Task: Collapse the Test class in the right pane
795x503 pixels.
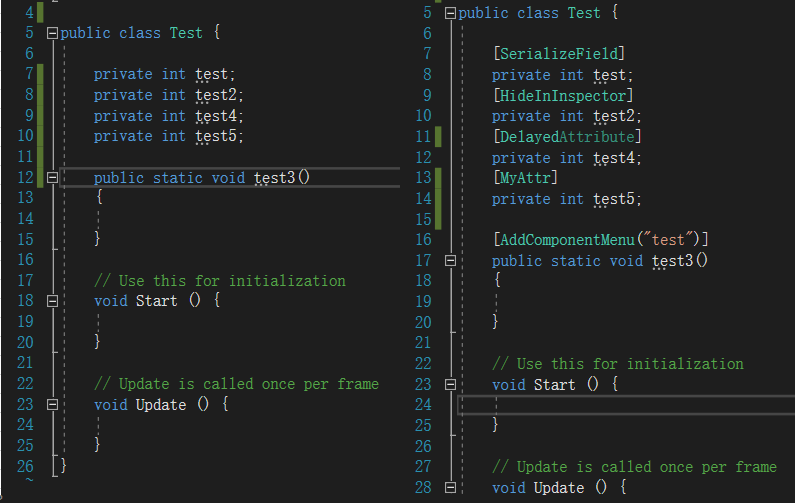Action: (x=450, y=13)
